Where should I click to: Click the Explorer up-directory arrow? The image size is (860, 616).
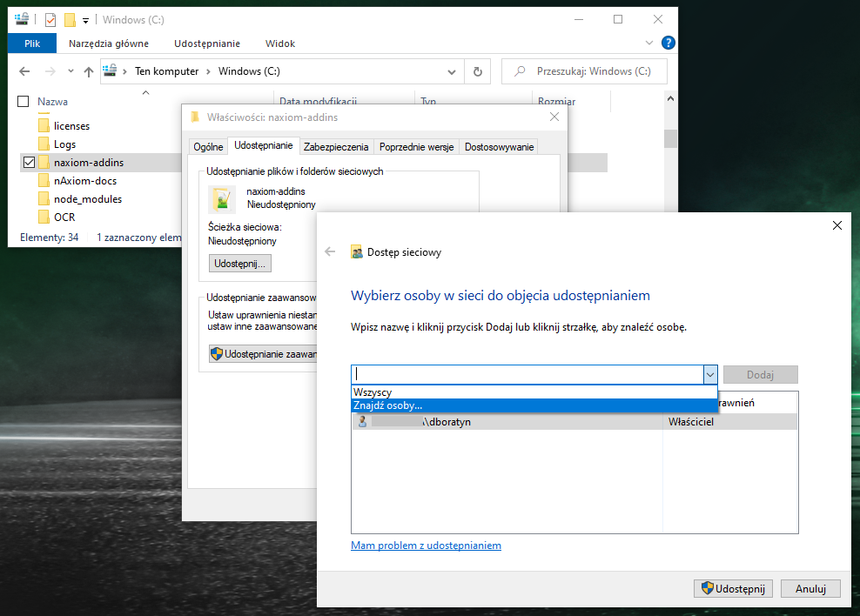click(x=88, y=72)
